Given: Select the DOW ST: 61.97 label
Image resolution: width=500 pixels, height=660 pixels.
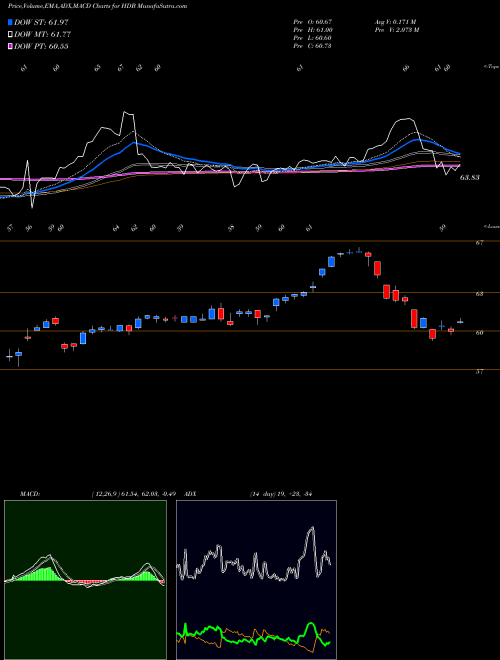Looking at the screenshot, I should tap(41, 22).
